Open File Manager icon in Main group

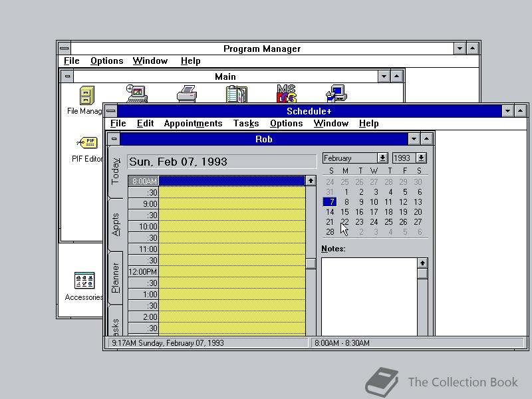(87, 94)
